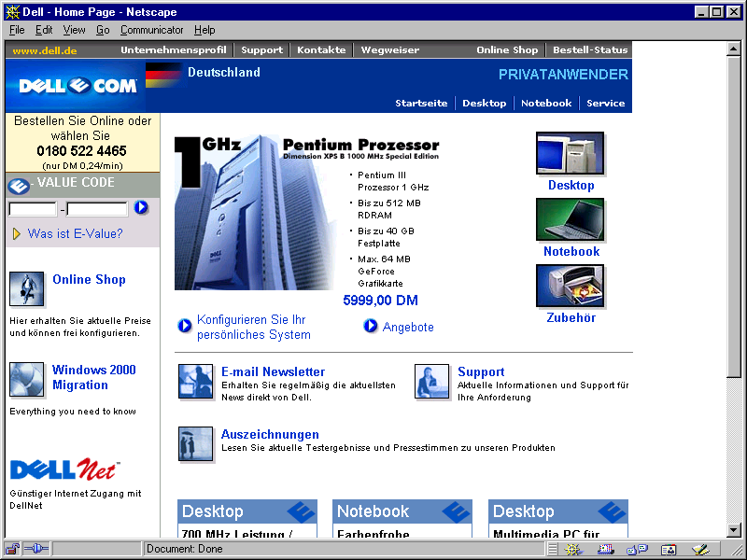This screenshot has width=747, height=560.
Task: Click the 1 GHz Pentium tower banner image
Action: (255, 212)
